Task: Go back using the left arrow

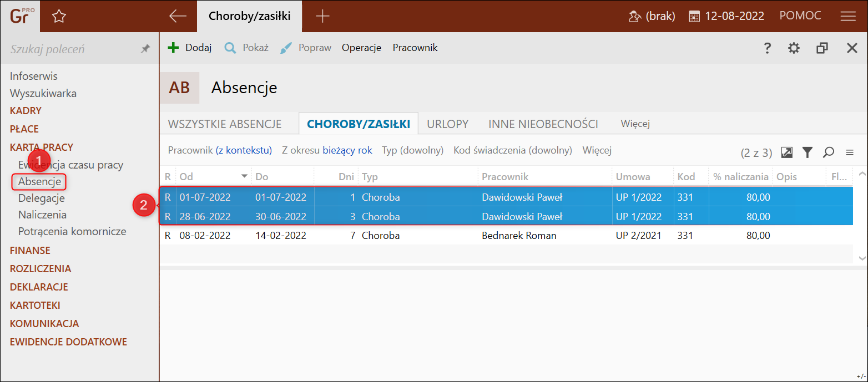Action: tap(178, 16)
